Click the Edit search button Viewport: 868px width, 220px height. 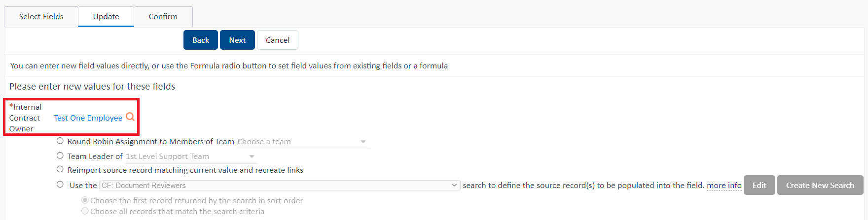click(759, 185)
